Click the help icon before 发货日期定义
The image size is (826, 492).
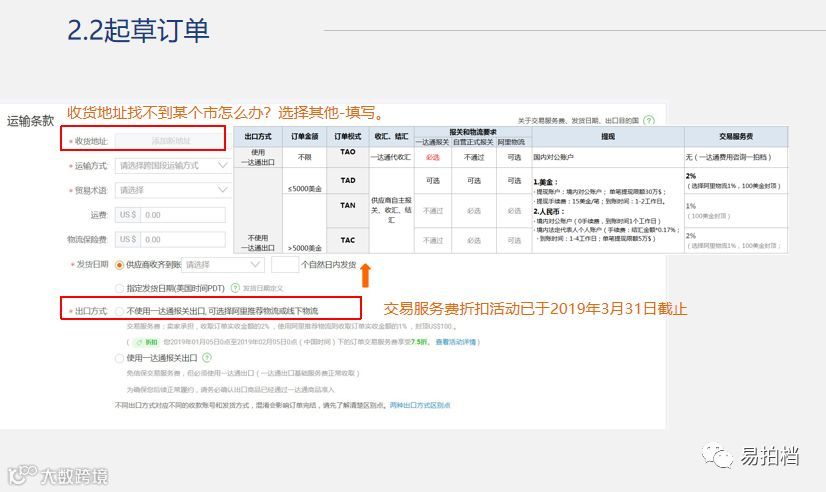pyautogui.click(x=235, y=288)
